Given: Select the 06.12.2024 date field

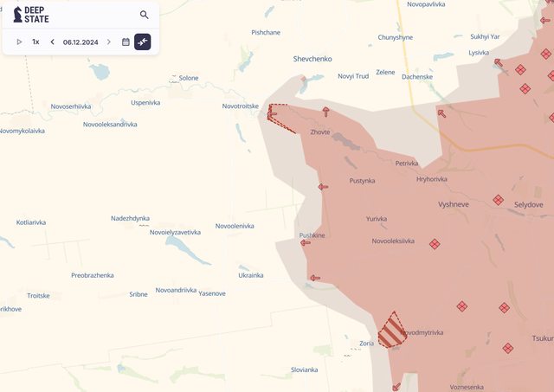Looking at the screenshot, I should (81, 42).
